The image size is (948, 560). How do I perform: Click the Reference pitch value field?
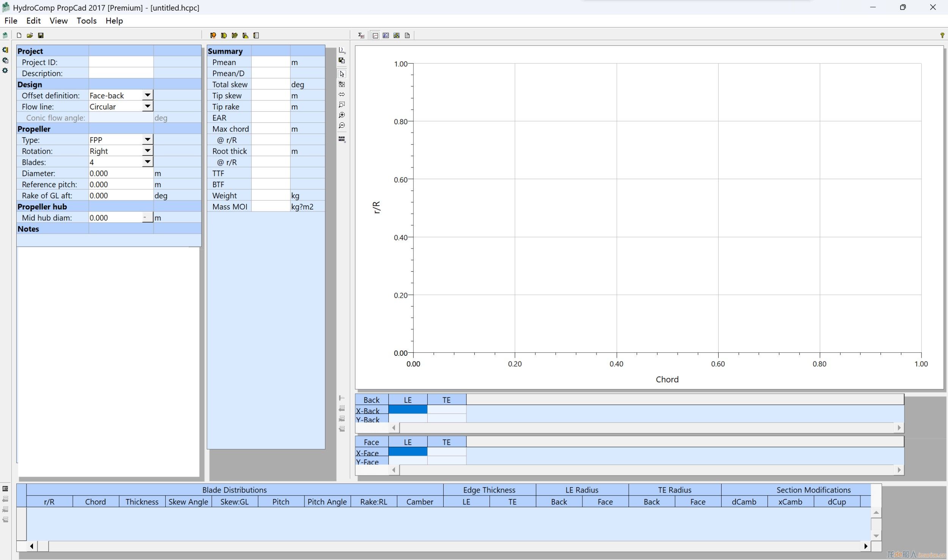click(121, 184)
